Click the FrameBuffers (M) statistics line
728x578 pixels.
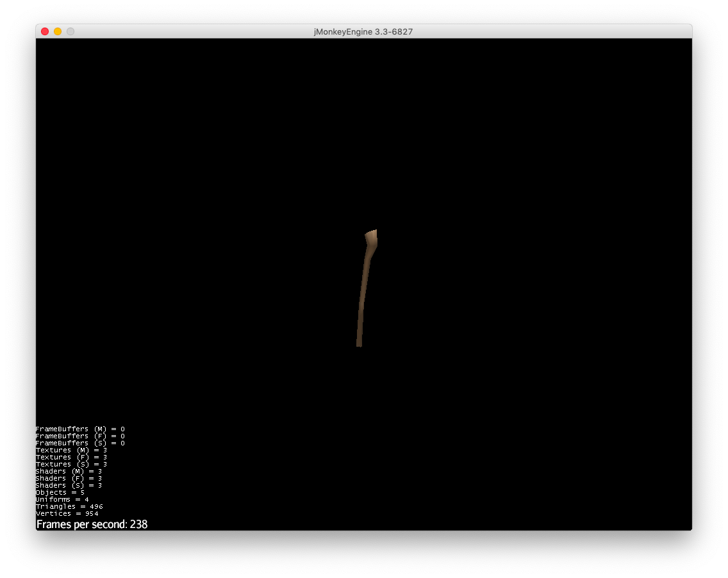pyautogui.click(x=79, y=429)
